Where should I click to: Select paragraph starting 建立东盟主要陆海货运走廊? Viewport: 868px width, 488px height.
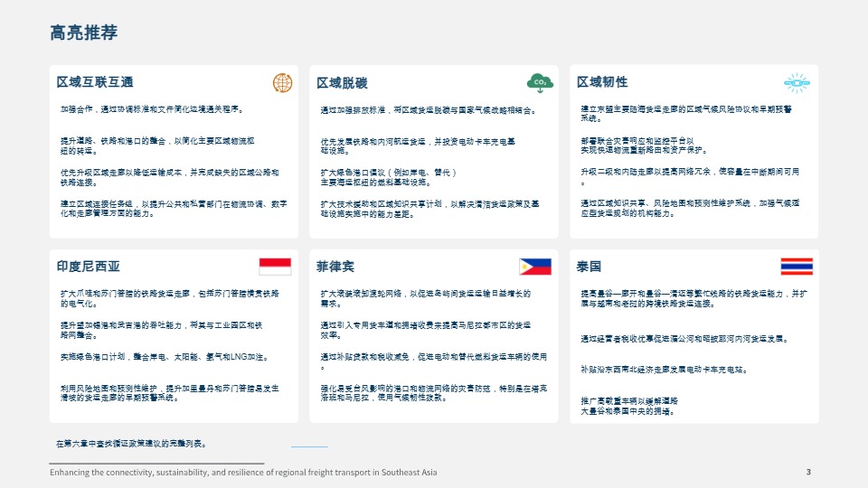click(686, 114)
